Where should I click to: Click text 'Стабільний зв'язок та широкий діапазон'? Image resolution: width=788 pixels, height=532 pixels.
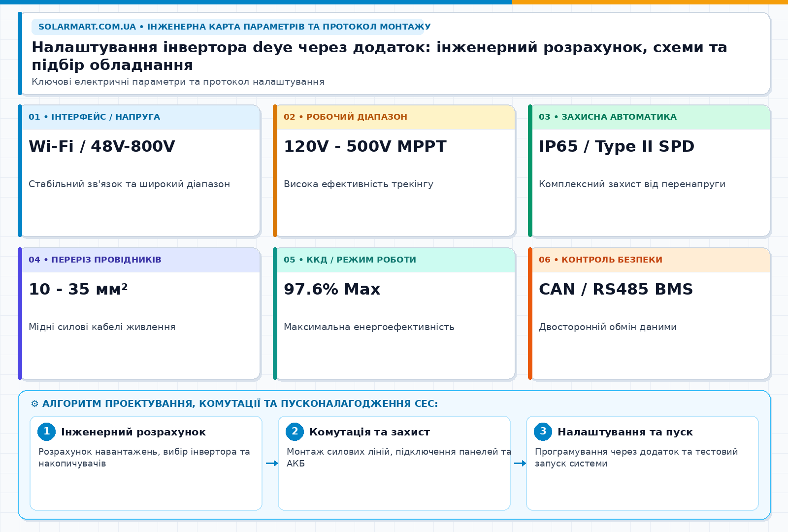129,184
